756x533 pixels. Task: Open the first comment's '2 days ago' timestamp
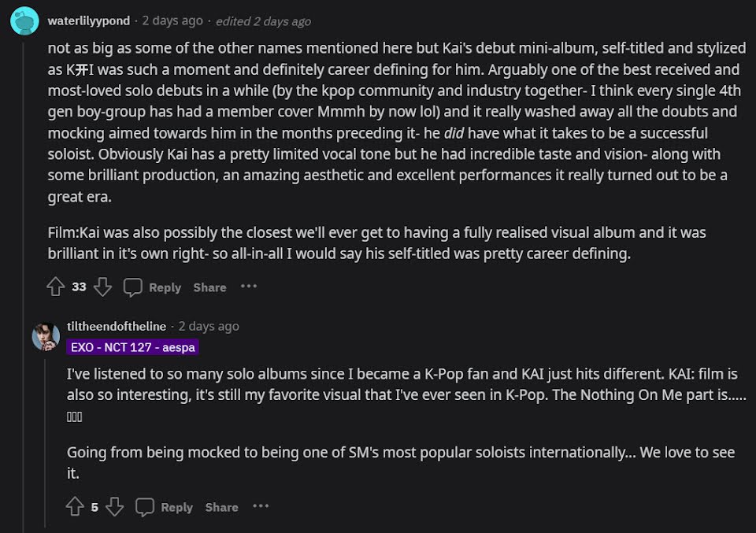[172, 21]
